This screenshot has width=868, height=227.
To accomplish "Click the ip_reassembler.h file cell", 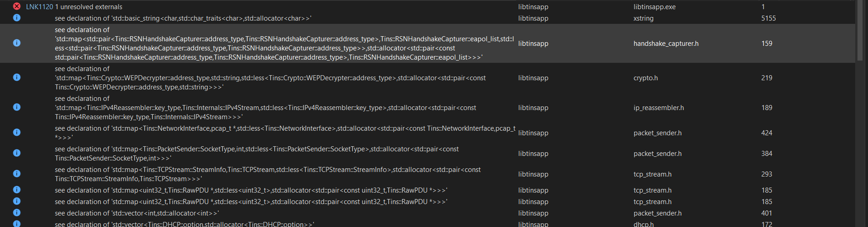I will point(658,108).
